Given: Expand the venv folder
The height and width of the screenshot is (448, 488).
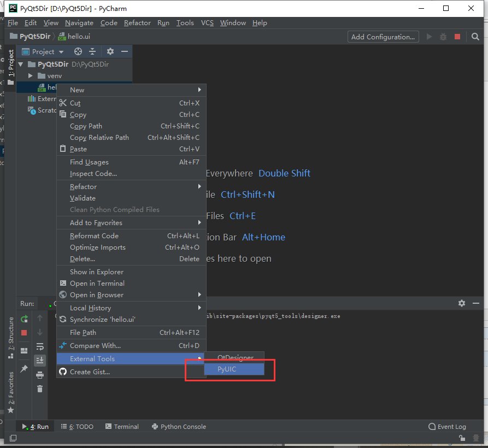Looking at the screenshot, I should [31, 75].
